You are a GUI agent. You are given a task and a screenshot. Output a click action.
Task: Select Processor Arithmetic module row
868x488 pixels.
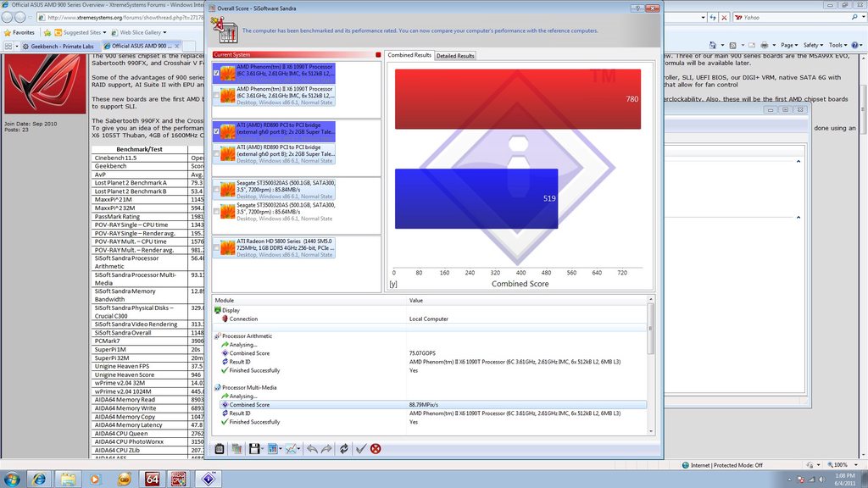[429, 336]
